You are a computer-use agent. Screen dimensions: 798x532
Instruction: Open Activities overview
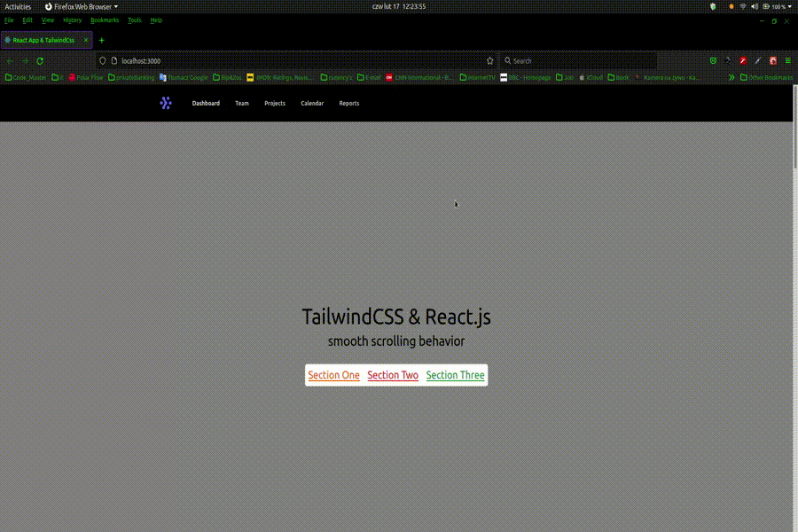click(18, 6)
